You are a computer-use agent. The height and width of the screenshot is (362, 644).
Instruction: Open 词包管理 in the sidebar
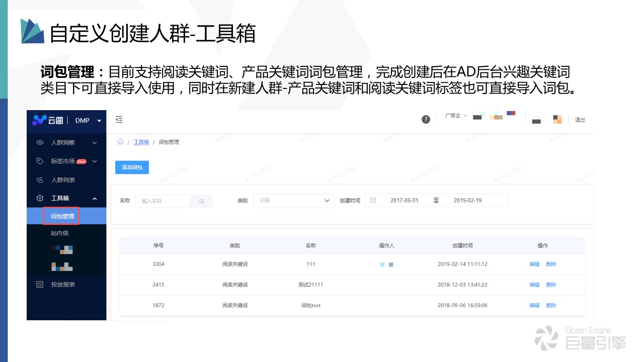(x=60, y=216)
